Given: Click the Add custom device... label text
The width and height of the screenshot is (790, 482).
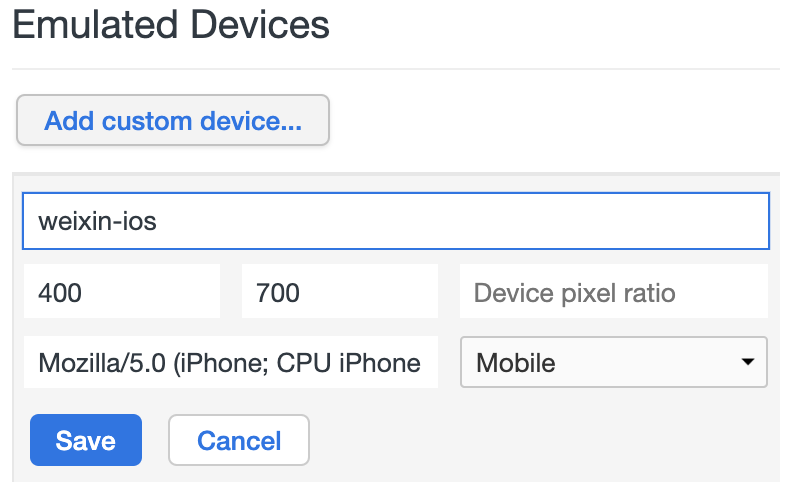Looking at the screenshot, I should [x=173, y=121].
